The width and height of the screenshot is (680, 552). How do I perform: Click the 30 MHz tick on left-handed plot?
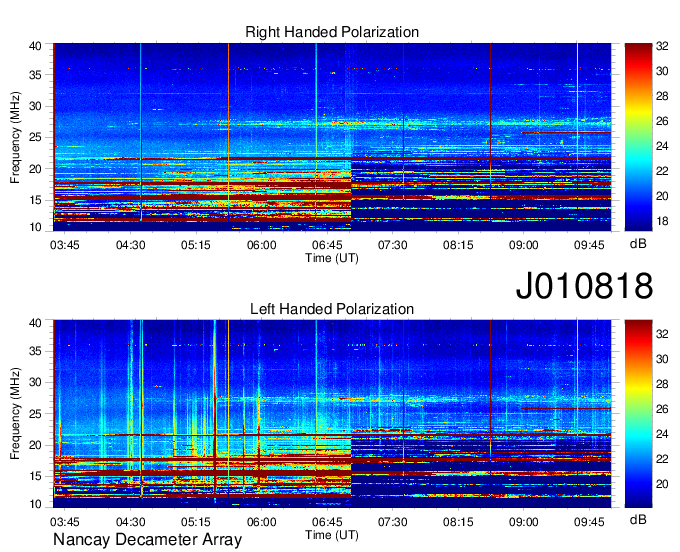click(35, 382)
